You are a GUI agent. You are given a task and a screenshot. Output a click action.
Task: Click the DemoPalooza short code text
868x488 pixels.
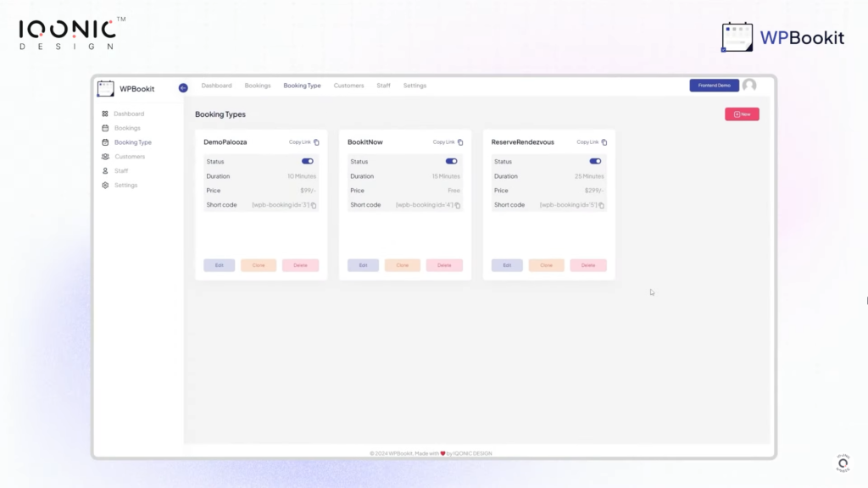pos(281,205)
